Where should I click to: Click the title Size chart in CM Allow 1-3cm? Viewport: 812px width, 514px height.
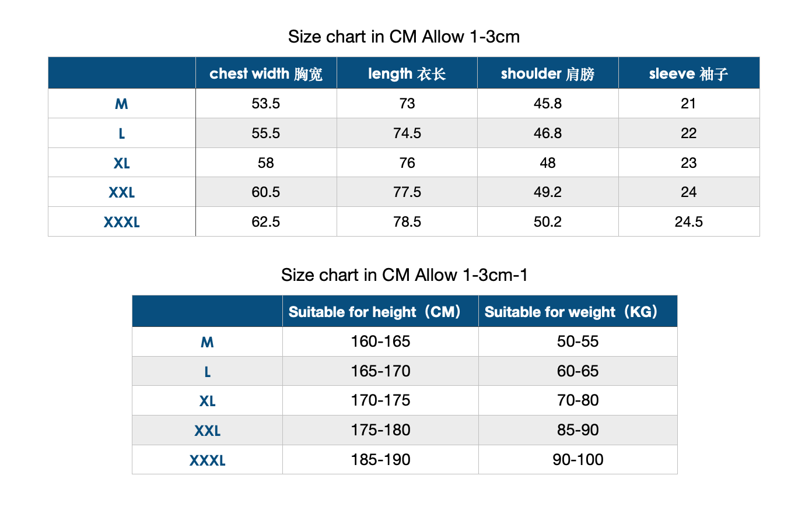(404, 37)
